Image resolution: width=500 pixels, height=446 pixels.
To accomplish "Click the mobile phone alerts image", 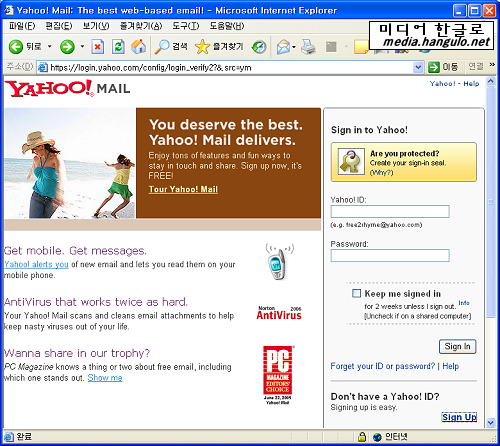I will point(279,262).
